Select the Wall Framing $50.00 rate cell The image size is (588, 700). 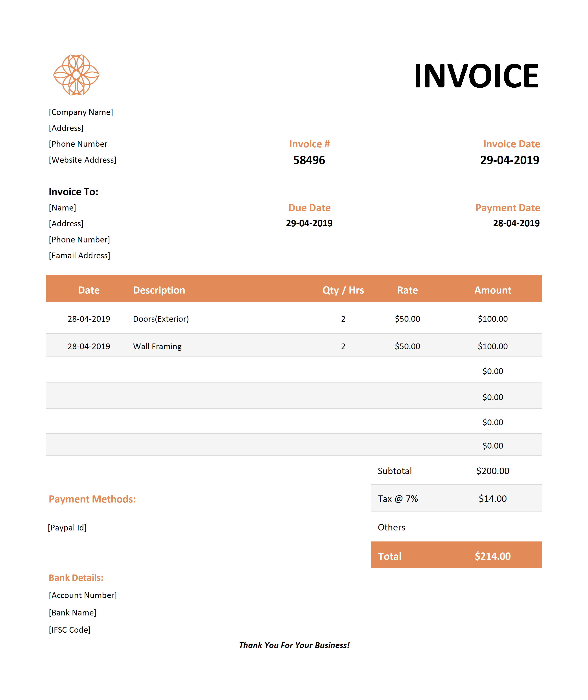(x=407, y=347)
